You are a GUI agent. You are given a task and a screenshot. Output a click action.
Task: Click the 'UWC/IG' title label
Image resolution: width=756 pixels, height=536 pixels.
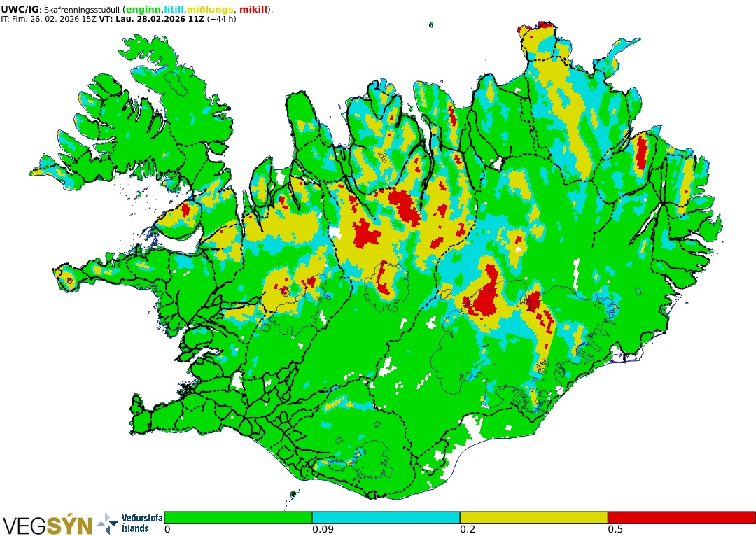[x=20, y=10]
